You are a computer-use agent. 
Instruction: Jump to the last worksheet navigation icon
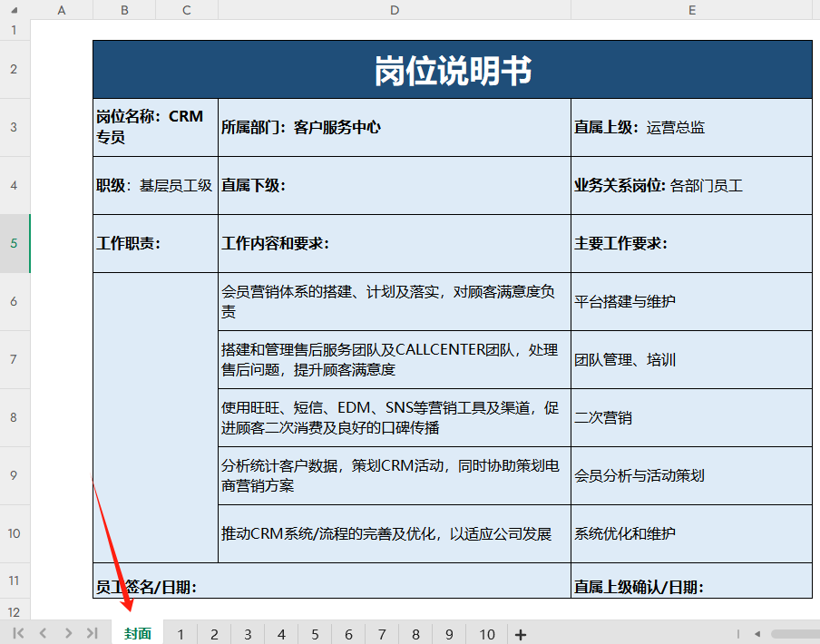tap(93, 633)
